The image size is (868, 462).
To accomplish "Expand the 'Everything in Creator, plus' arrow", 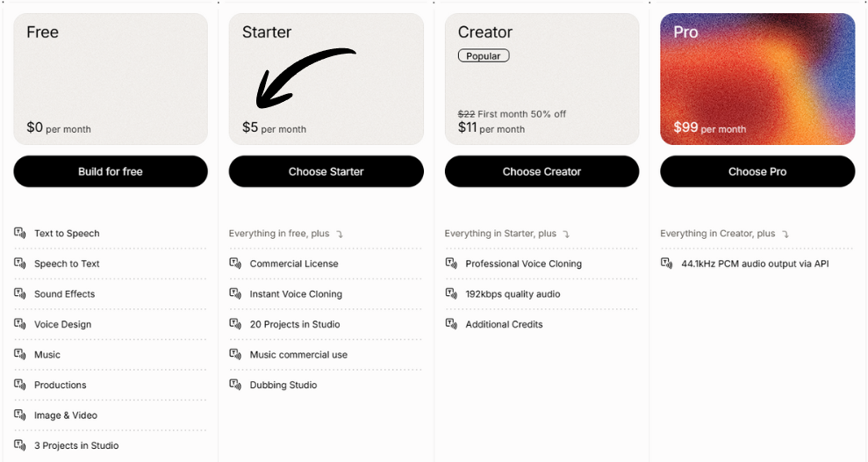I will (x=786, y=235).
